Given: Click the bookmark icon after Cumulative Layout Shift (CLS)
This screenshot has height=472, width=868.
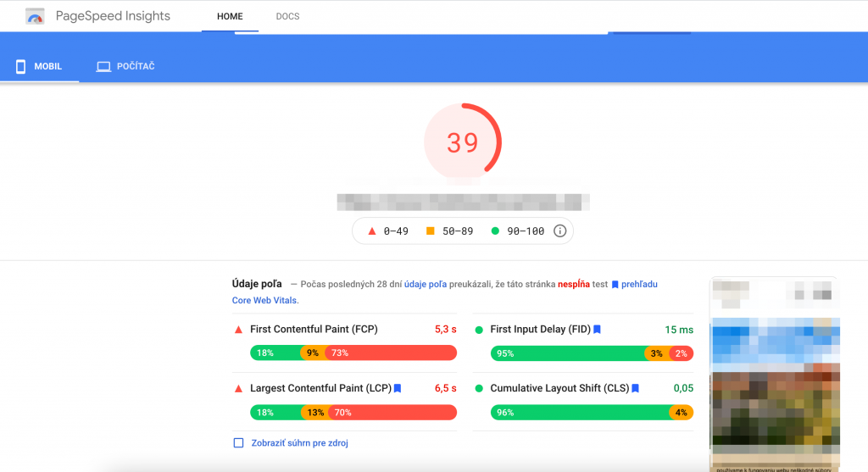Looking at the screenshot, I should click(636, 388).
